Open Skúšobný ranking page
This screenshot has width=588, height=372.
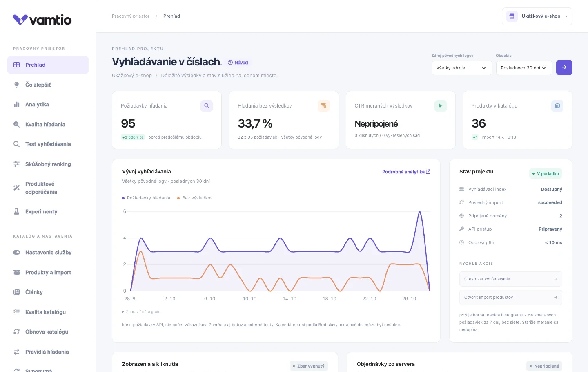(x=48, y=164)
